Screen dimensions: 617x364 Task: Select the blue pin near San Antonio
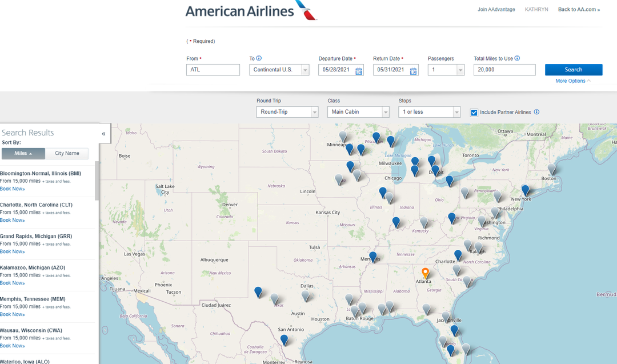(x=285, y=340)
